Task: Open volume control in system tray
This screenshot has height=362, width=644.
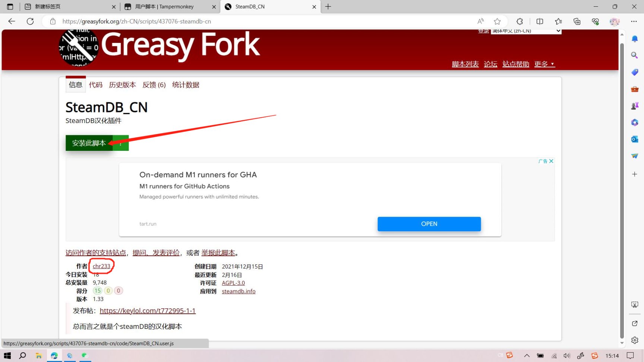Action: tap(567, 356)
